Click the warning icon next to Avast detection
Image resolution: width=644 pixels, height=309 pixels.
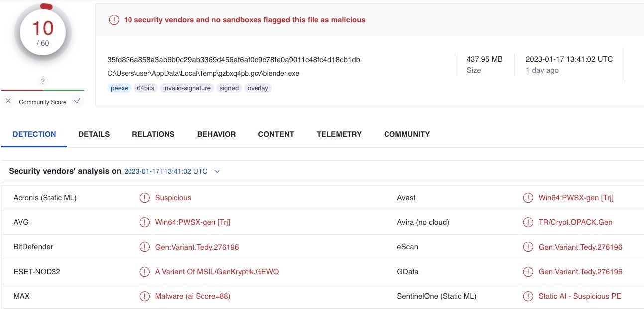coord(528,198)
